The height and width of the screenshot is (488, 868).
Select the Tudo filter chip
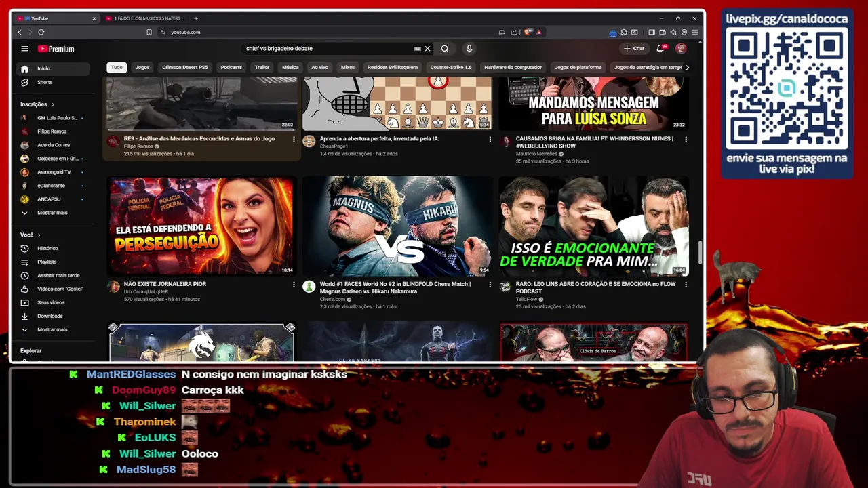point(117,67)
